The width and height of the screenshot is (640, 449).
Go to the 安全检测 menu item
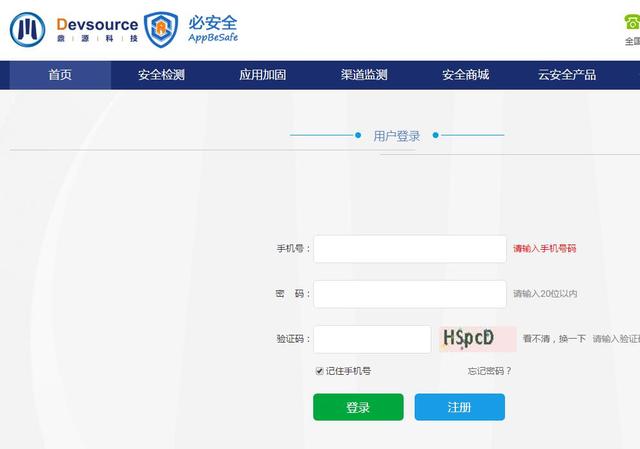(x=161, y=75)
